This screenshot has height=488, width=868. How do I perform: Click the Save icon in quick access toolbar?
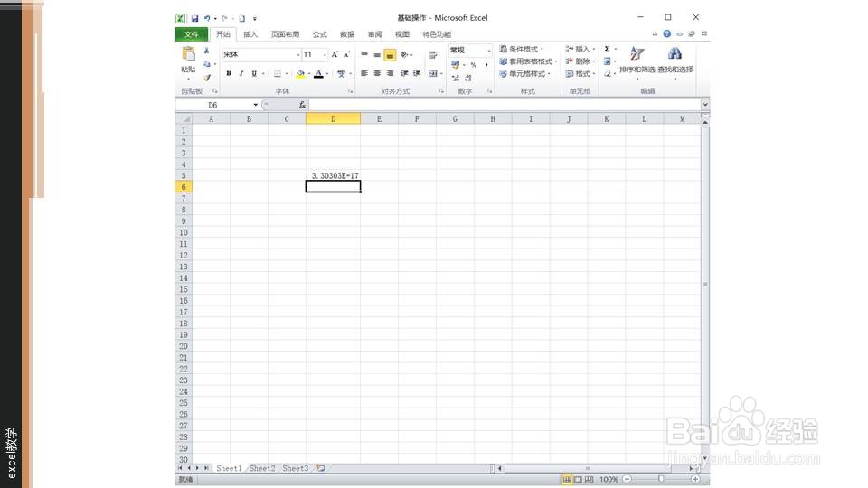(x=195, y=18)
